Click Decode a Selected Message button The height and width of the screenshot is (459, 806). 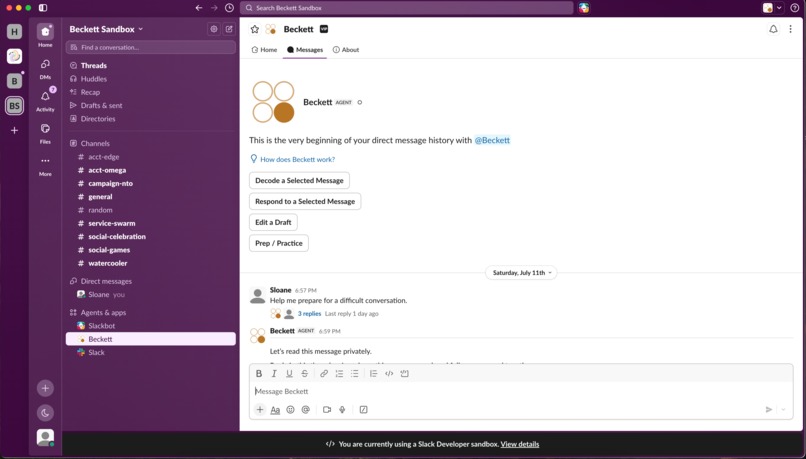pos(299,180)
